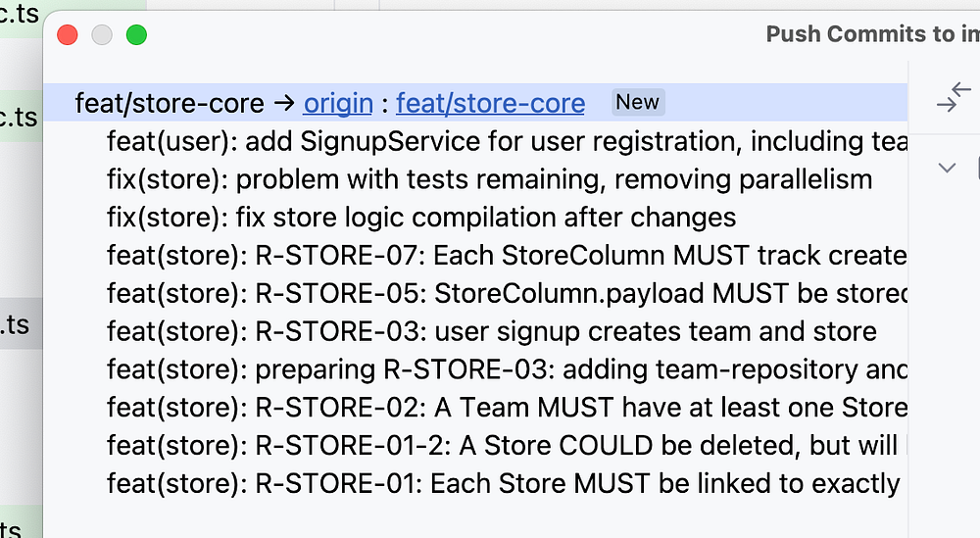Select the removing parallelism fix commit
Viewport: 980px width, 538px height.
[x=489, y=179]
